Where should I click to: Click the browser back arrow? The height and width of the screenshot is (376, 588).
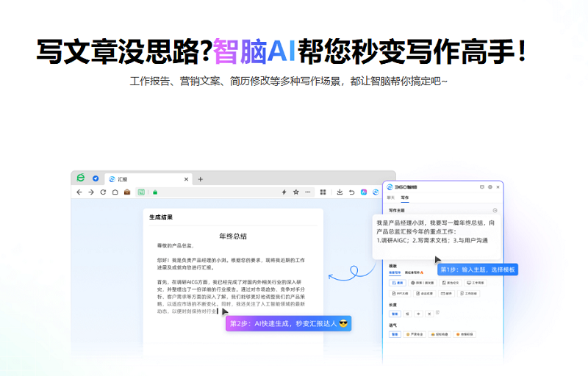point(79,192)
